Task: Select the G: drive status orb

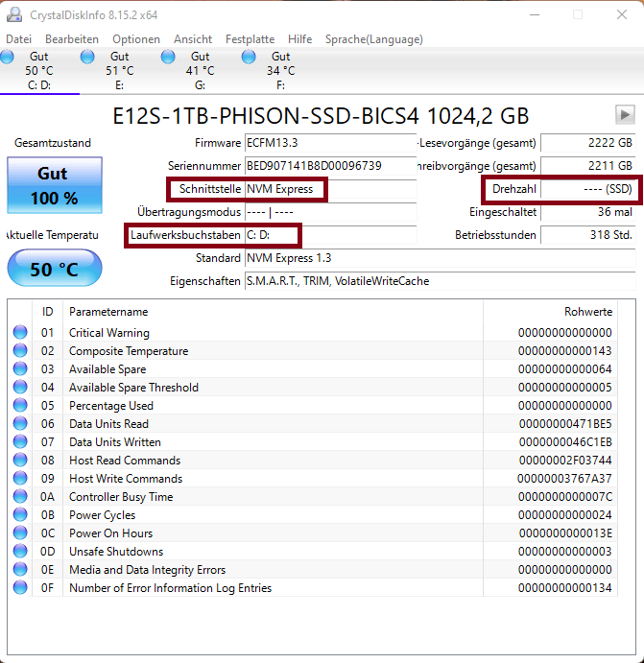Action: tap(168, 57)
